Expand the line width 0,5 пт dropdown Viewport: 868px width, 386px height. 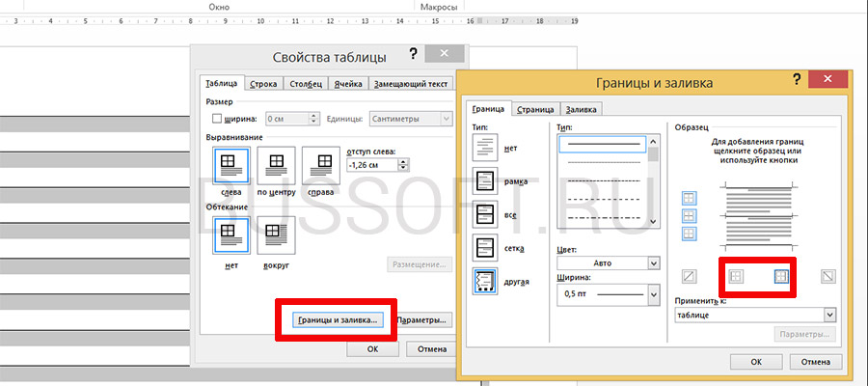coord(608,293)
